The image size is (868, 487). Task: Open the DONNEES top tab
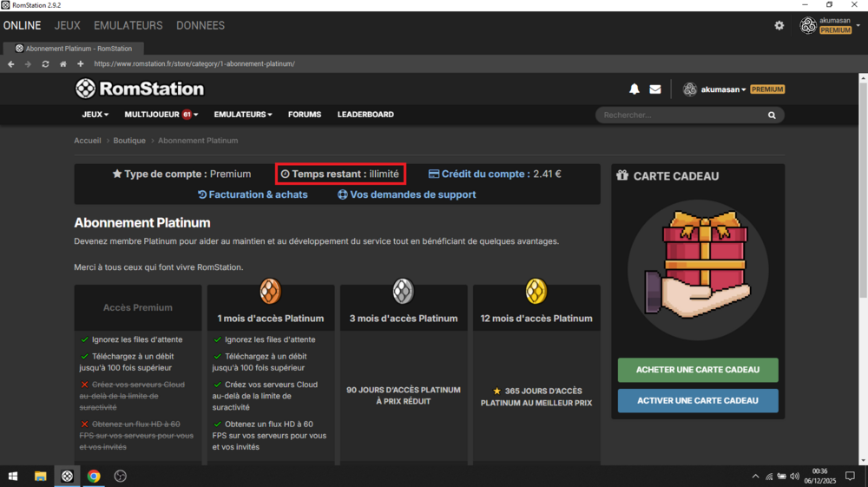(201, 26)
